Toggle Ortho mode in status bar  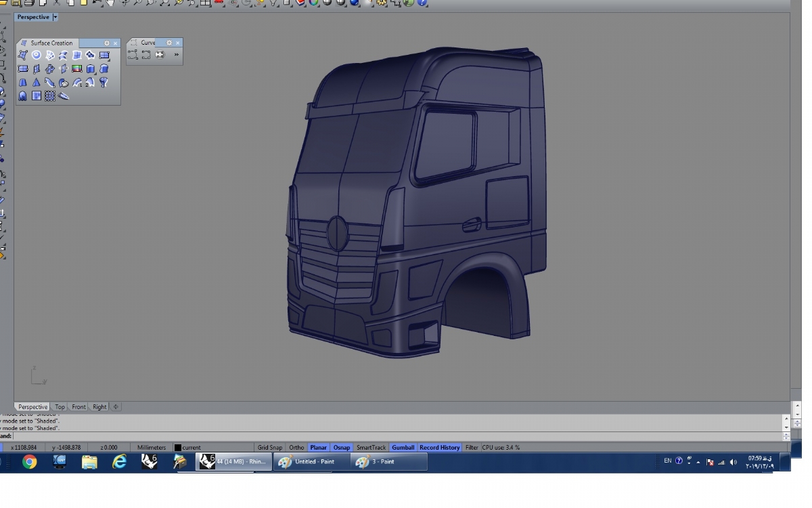(296, 448)
